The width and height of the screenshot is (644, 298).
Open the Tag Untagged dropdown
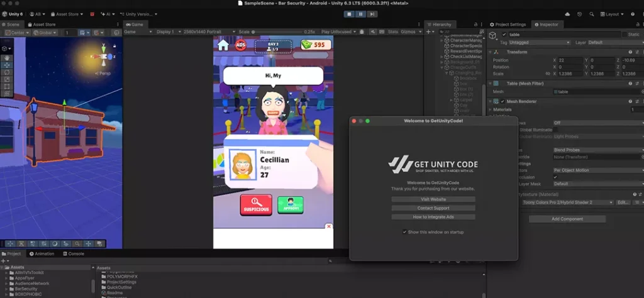click(x=540, y=42)
